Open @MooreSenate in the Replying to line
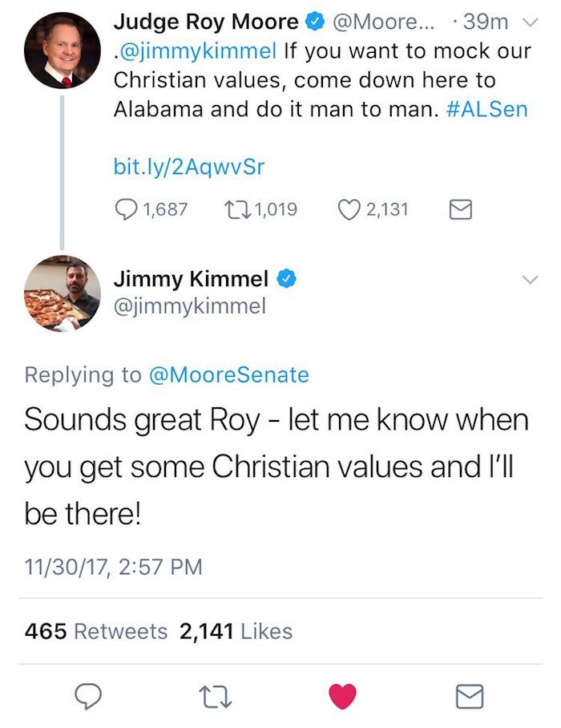 228,374
